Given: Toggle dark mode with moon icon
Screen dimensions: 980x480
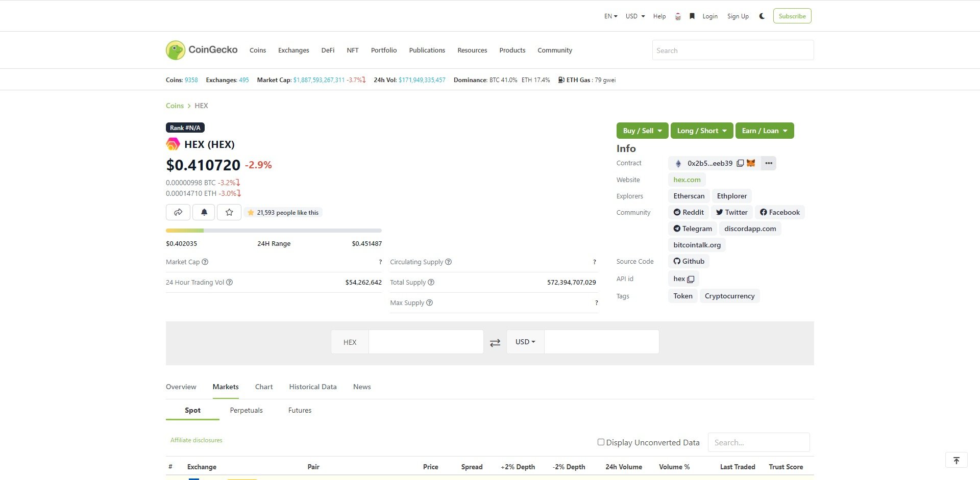Looking at the screenshot, I should [x=762, y=16].
